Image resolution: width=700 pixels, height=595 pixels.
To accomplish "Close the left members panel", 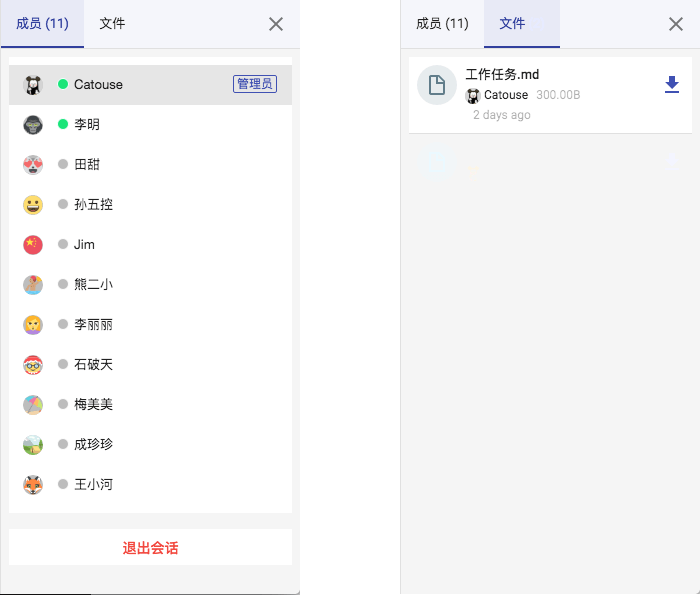I will click(276, 24).
